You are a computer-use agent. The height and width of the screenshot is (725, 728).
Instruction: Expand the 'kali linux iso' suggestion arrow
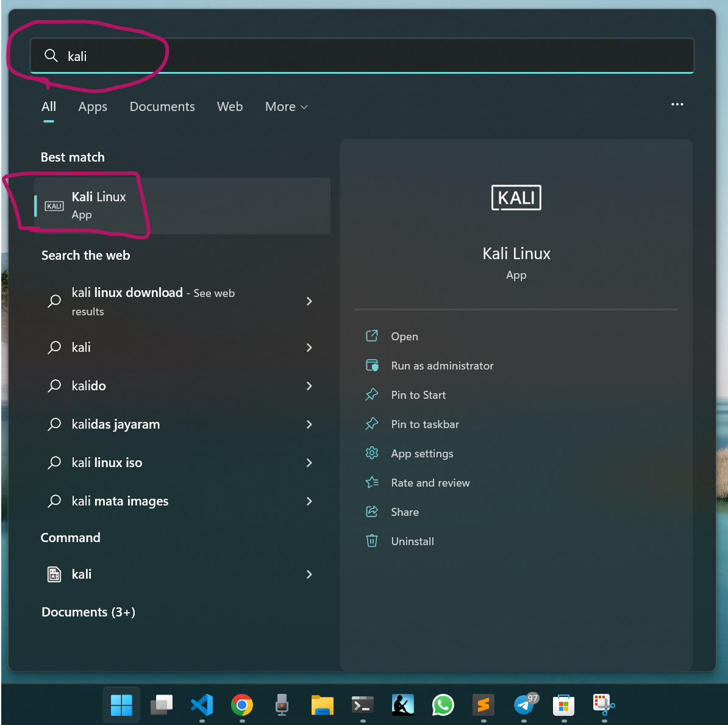pos(309,463)
